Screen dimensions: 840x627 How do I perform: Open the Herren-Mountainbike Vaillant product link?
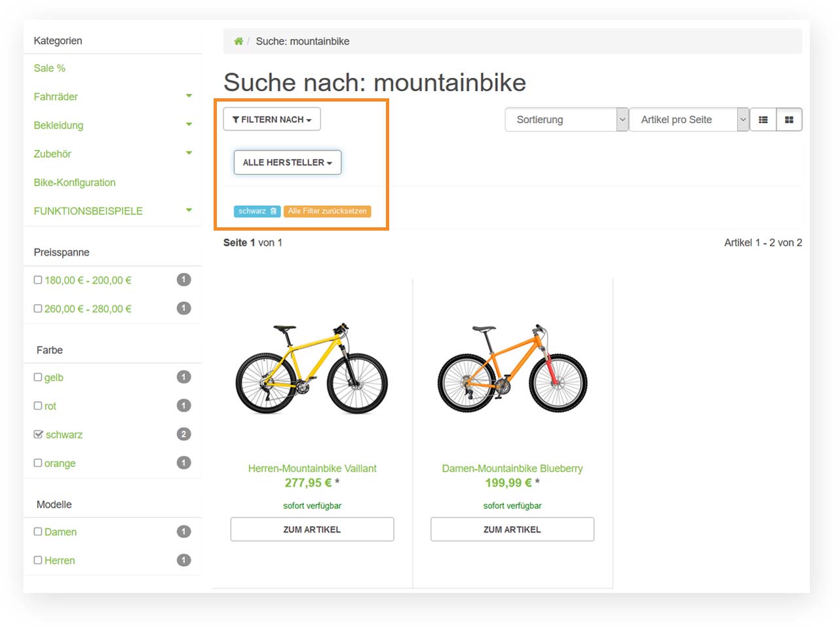[312, 468]
